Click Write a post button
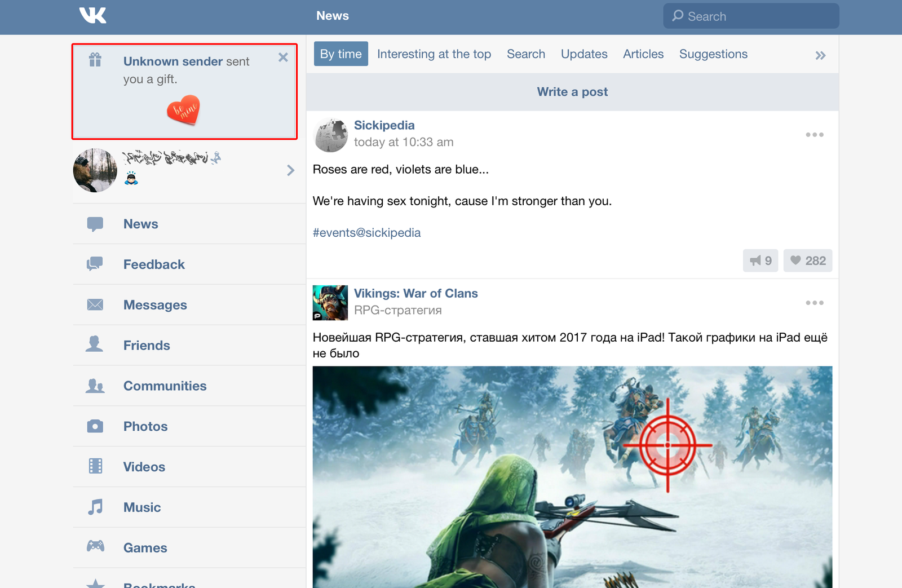The image size is (902, 588). (572, 92)
